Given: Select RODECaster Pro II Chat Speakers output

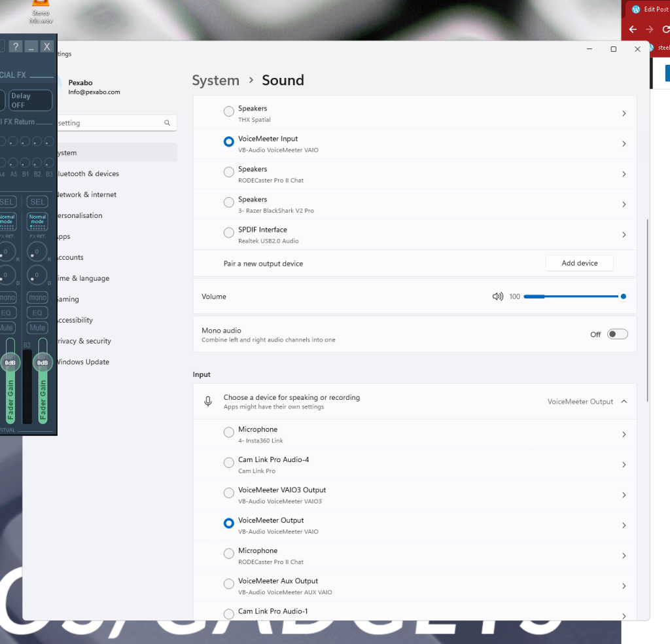Looking at the screenshot, I should pyautogui.click(x=228, y=171).
